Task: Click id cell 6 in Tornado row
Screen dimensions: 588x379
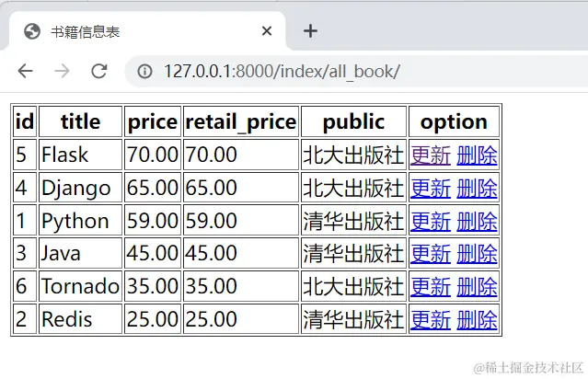Action: (25, 286)
